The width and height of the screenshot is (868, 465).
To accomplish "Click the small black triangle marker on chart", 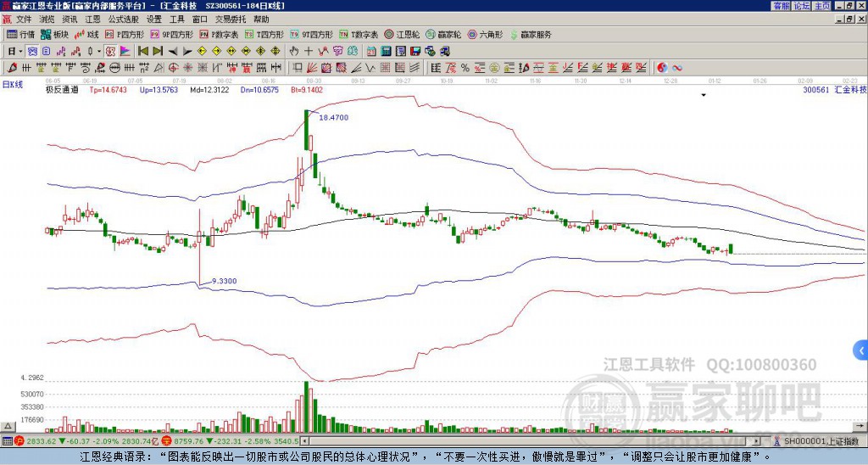I will pyautogui.click(x=704, y=95).
